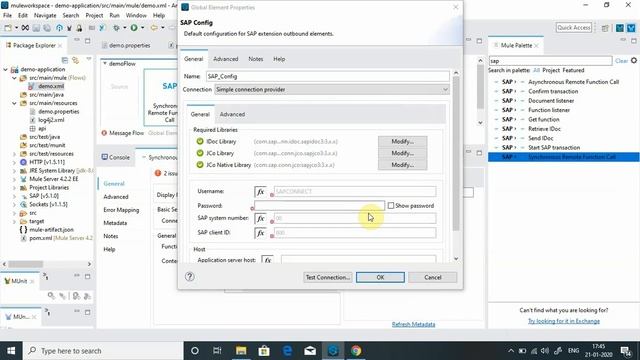Click the help question mark icon in dialog

coord(189,277)
